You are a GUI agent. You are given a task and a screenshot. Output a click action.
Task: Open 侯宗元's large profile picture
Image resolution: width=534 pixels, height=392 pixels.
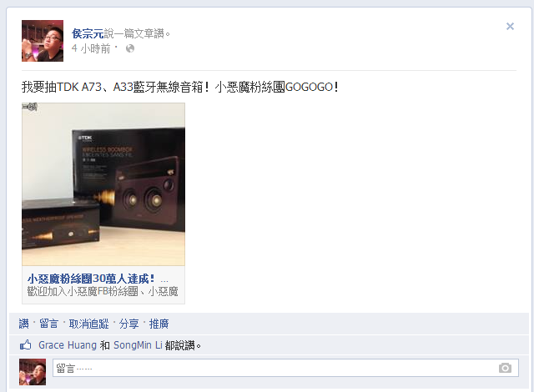pos(43,41)
